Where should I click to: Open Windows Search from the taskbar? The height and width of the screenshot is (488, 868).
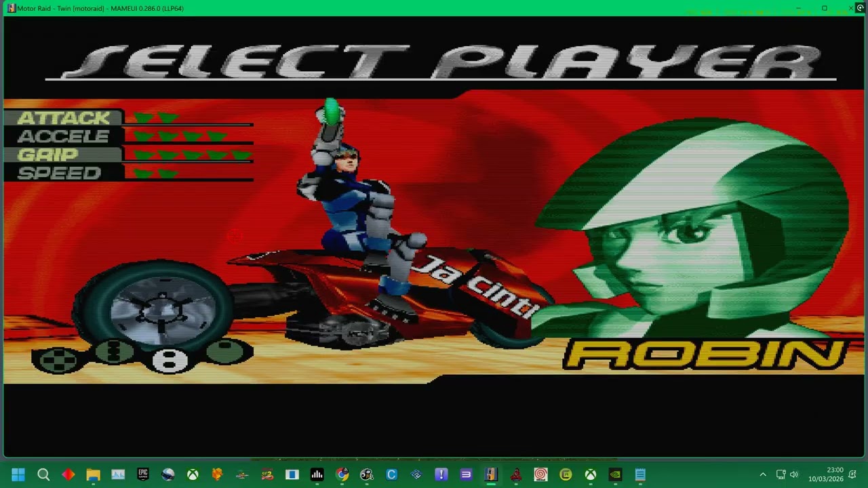point(43,475)
